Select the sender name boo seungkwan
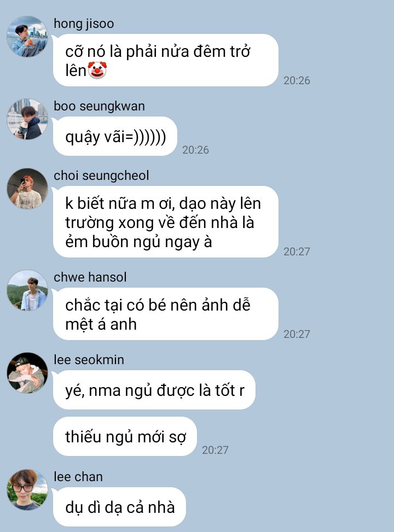Viewport: 394px width, 532px height. tap(99, 106)
